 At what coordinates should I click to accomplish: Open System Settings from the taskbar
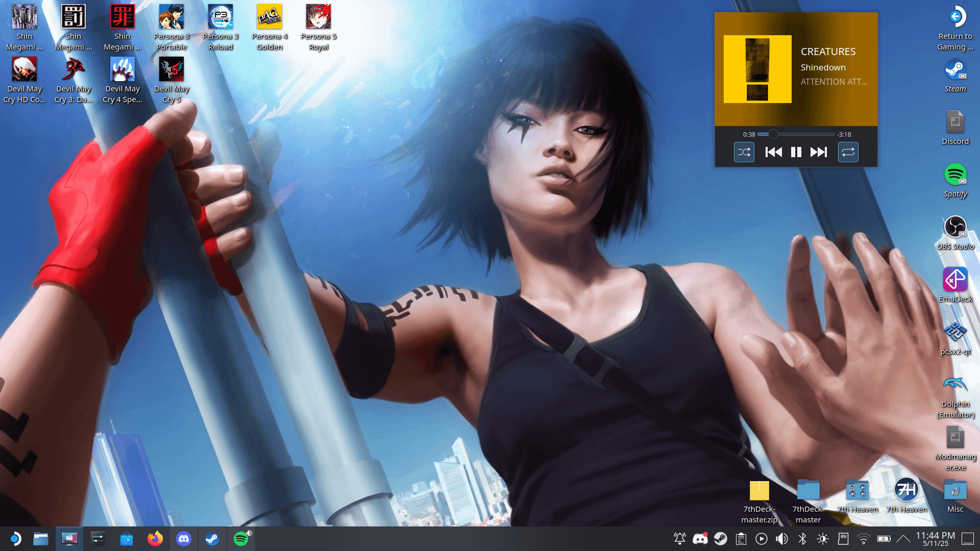98,539
